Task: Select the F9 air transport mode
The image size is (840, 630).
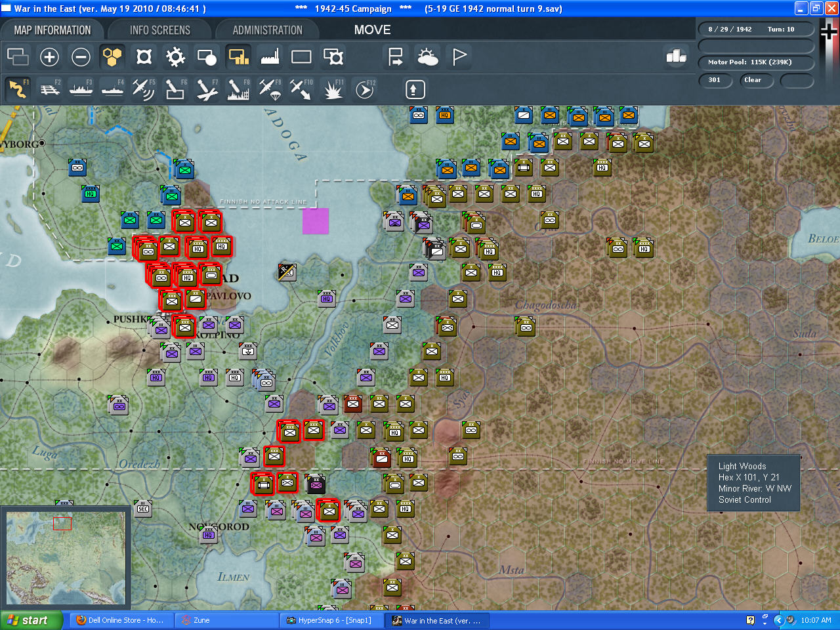Action: click(270, 89)
